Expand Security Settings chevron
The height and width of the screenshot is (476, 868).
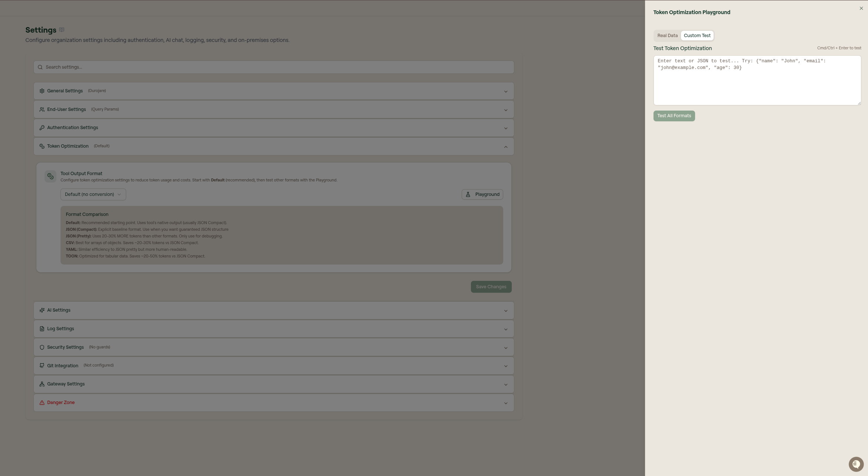pyautogui.click(x=505, y=348)
